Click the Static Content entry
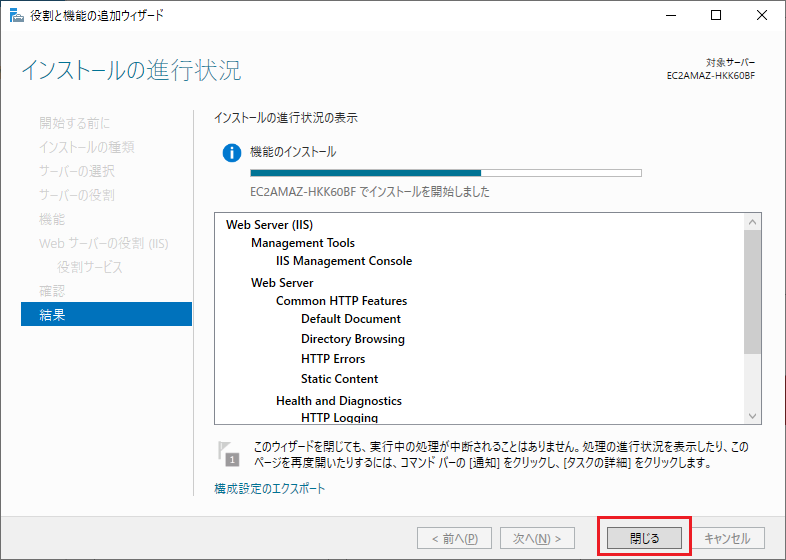 [x=339, y=379]
